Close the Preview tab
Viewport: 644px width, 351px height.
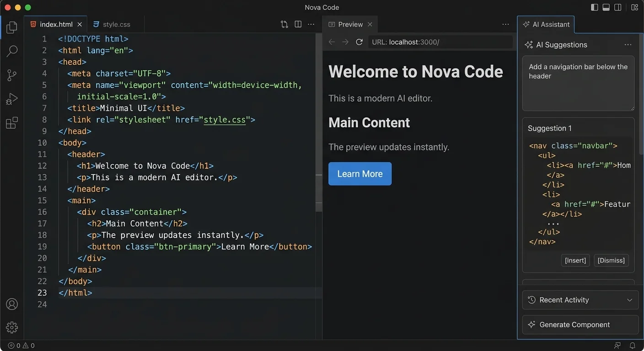click(x=370, y=25)
